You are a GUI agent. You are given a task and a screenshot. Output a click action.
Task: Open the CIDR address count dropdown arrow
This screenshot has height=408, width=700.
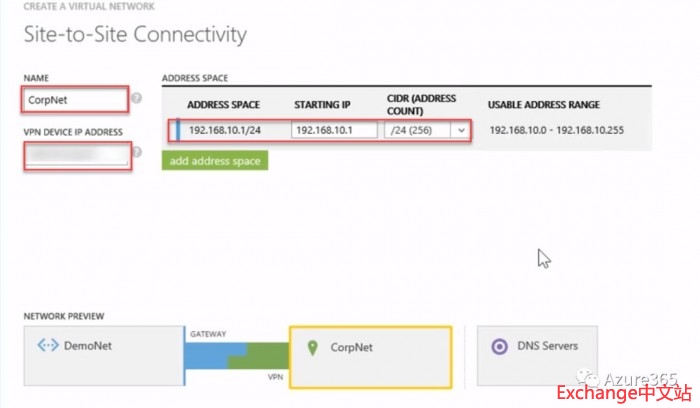(x=460, y=130)
